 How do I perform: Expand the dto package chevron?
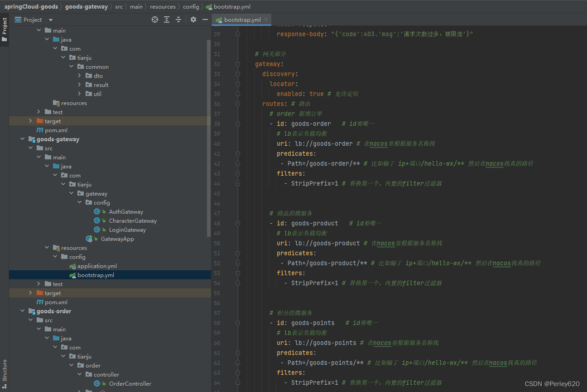(79, 76)
